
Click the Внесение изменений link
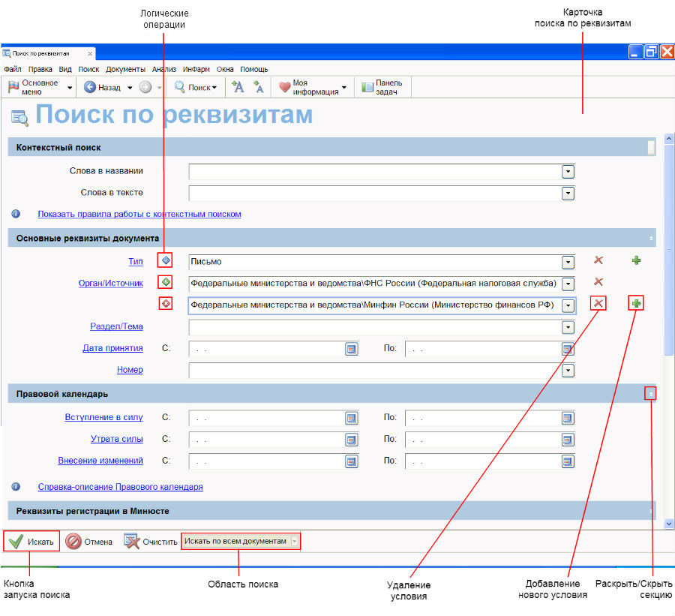point(100,461)
